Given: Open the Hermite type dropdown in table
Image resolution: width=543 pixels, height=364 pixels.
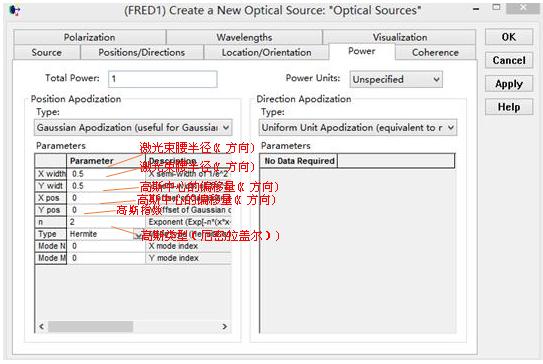Looking at the screenshot, I should point(138,234).
